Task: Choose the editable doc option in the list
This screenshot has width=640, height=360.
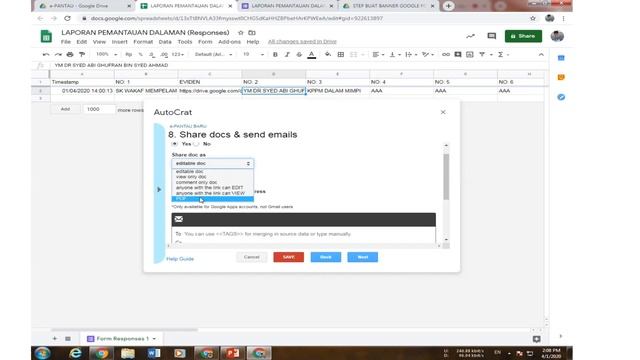Action: click(x=190, y=171)
